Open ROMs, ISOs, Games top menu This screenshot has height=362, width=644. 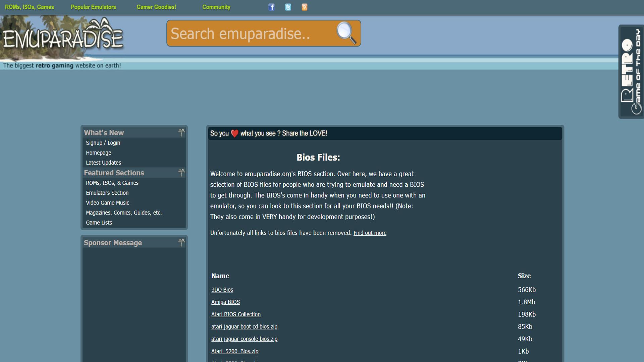(x=30, y=7)
